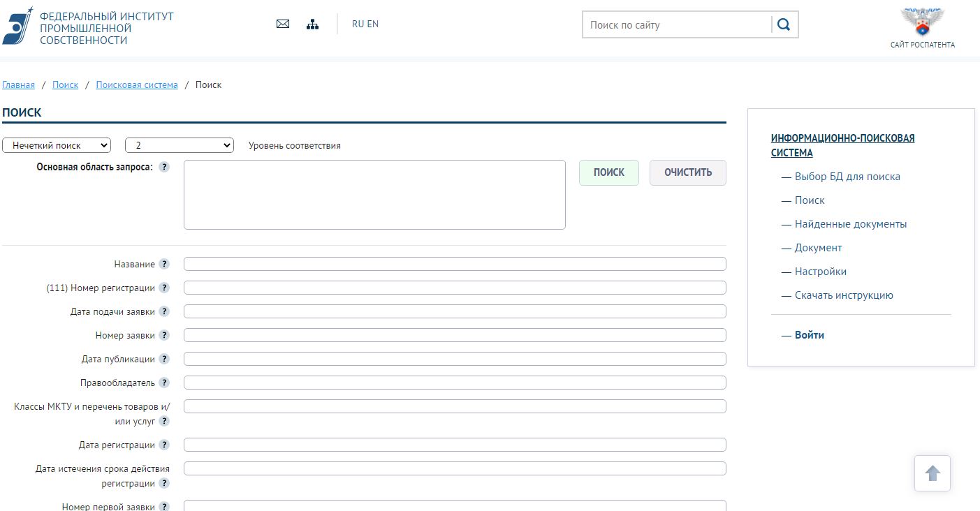Focus the Номер заявки input field

click(455, 335)
